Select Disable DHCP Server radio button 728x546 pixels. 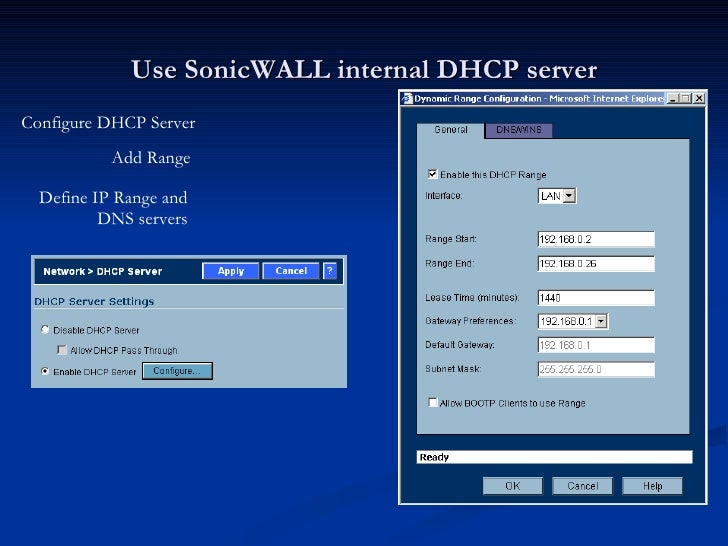(x=45, y=329)
